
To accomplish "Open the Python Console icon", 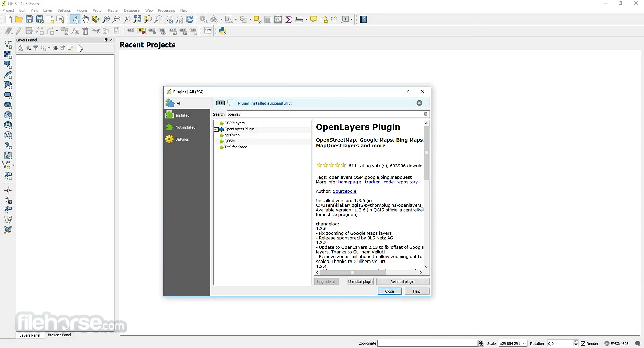I will point(222,31).
